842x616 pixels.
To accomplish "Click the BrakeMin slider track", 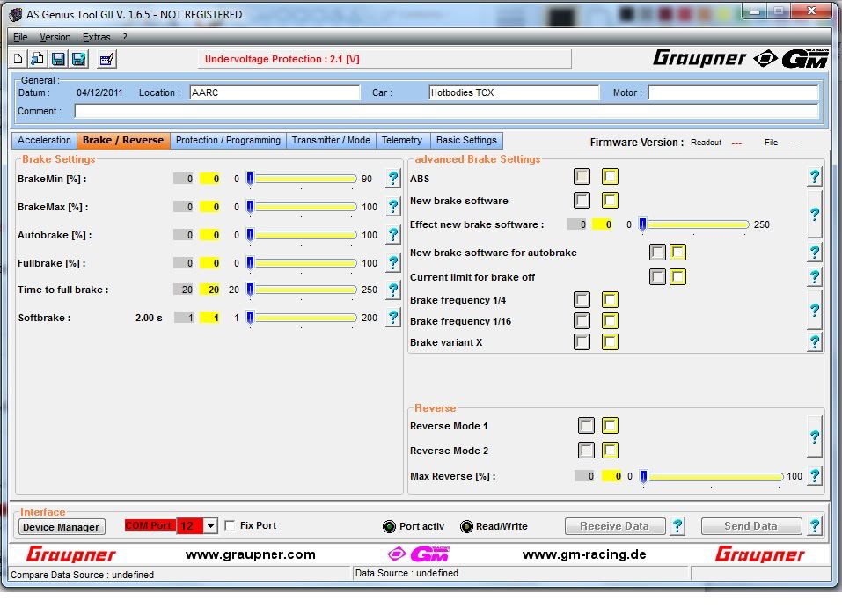I will coord(303,179).
